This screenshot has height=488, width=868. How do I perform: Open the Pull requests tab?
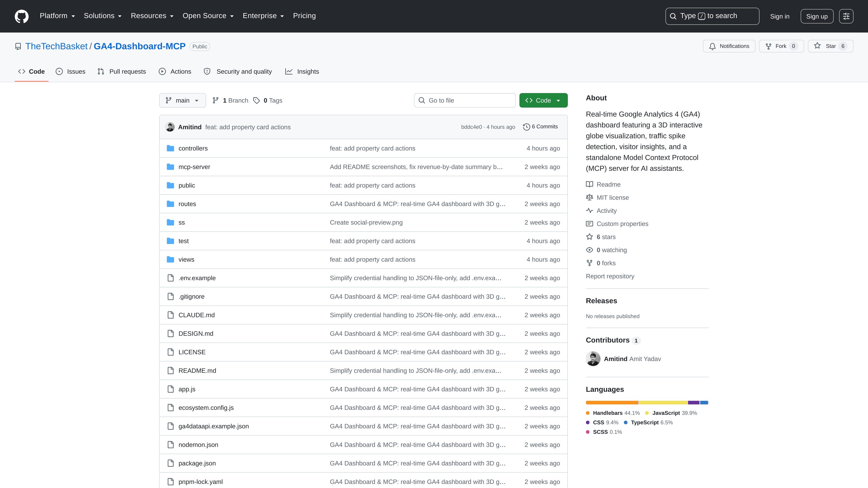click(x=122, y=71)
